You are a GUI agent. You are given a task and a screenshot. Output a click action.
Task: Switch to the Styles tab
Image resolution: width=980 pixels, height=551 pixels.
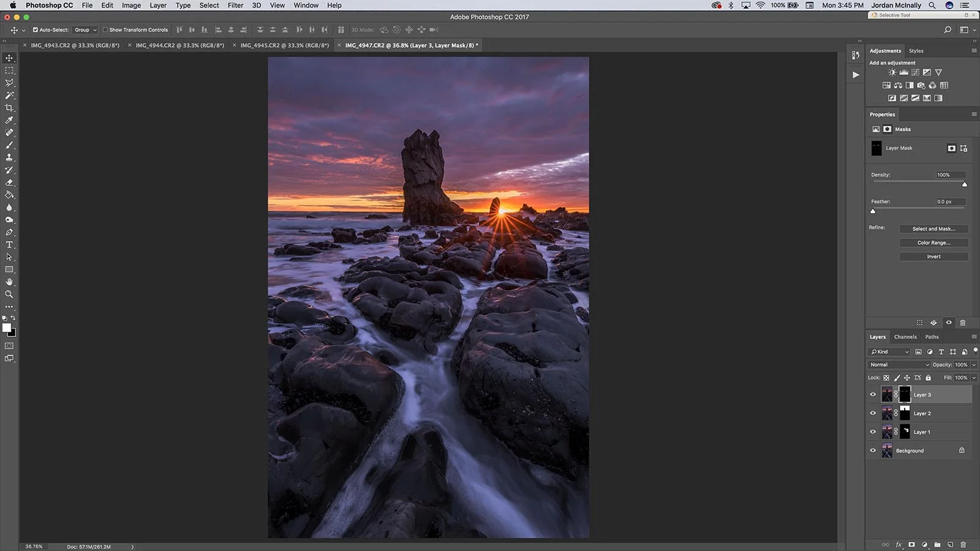pos(916,51)
